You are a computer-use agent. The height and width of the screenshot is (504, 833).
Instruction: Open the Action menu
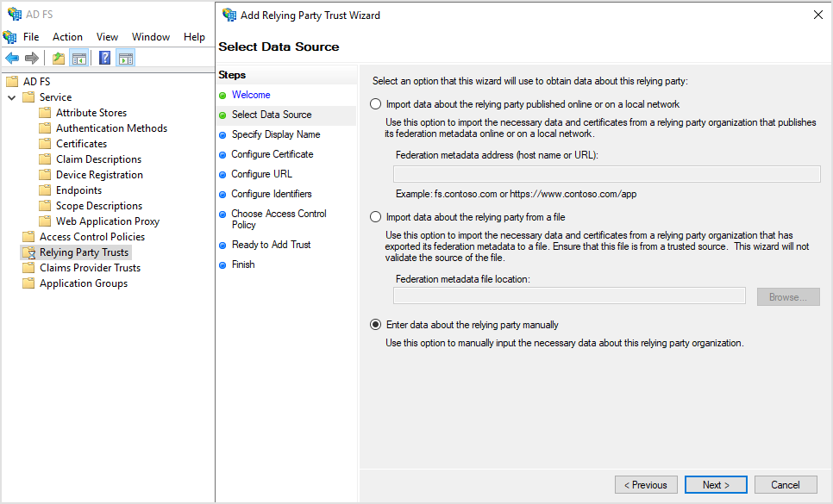67,36
